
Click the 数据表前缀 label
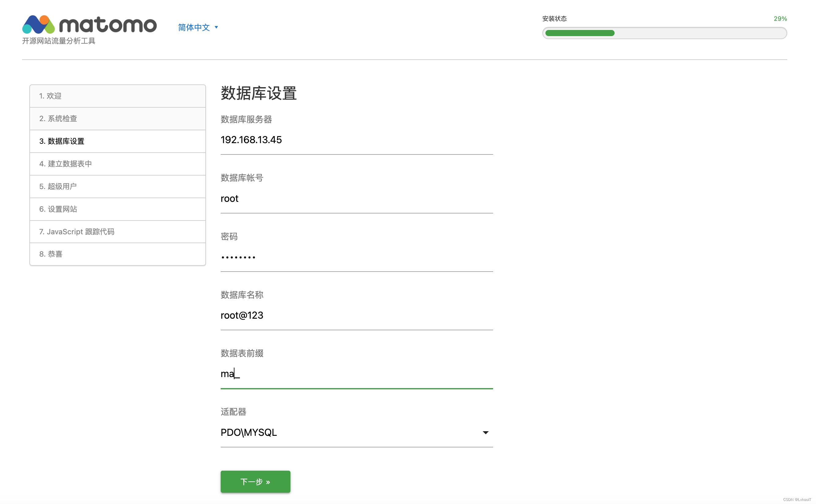(x=242, y=353)
